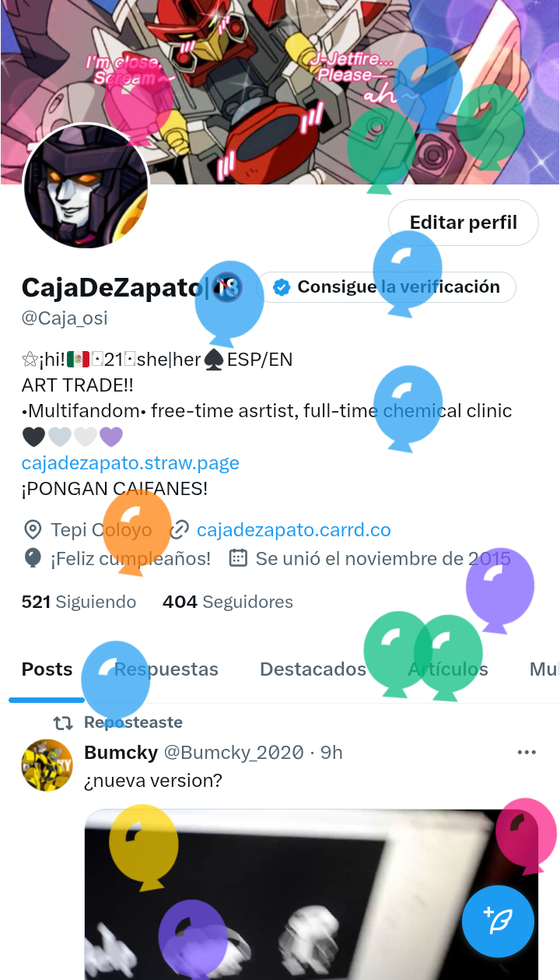560x980 pixels.
Task: Open the profile avatar picture
Action: pos(86,186)
